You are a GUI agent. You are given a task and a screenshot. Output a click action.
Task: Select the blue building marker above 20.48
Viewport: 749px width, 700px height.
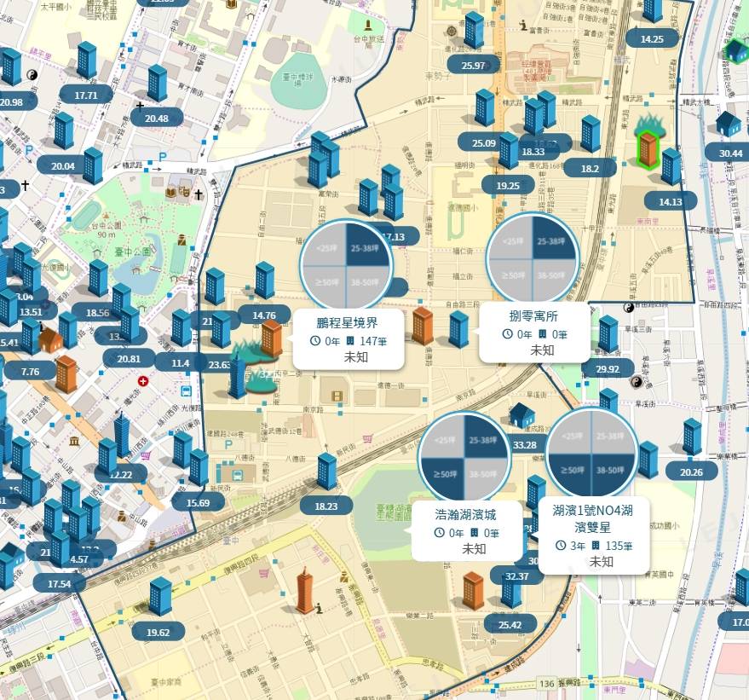(157, 84)
